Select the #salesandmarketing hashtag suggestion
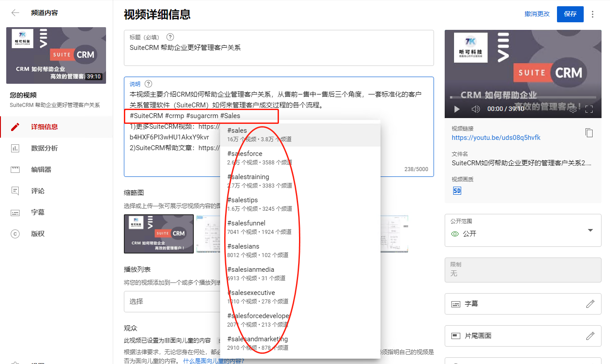Screen dimensions: 610x364 tap(300, 344)
